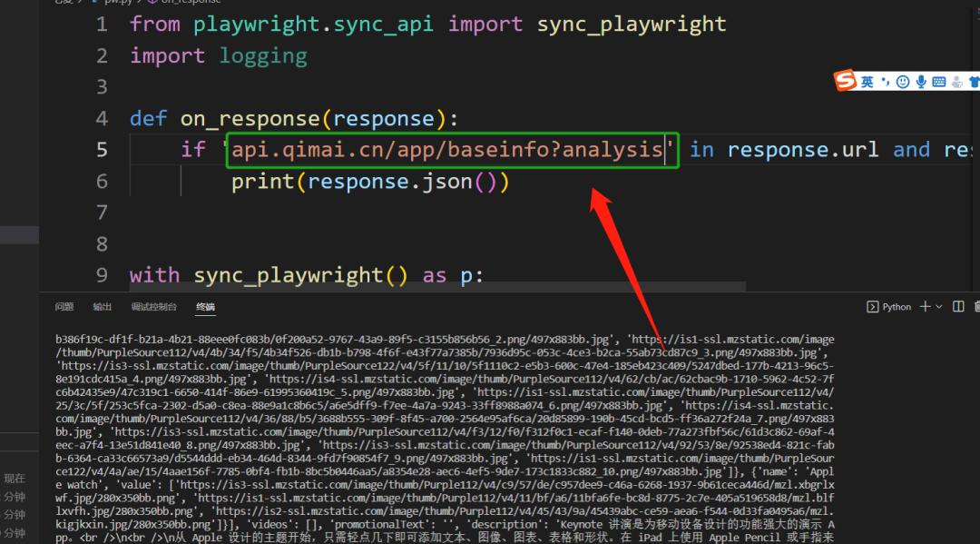Viewport: 980px width, 544px height.
Task: Expand the new terminal launch profile dropdown
Action: pyautogui.click(x=939, y=307)
